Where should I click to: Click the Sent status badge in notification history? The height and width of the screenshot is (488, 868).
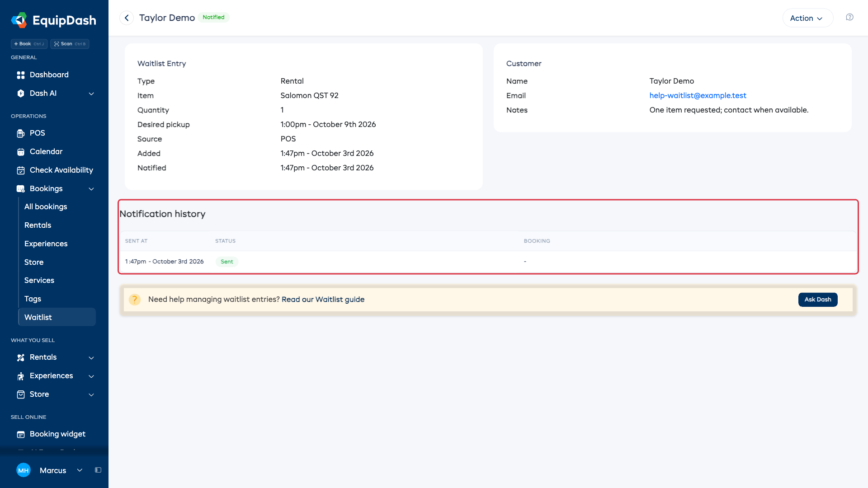point(226,262)
